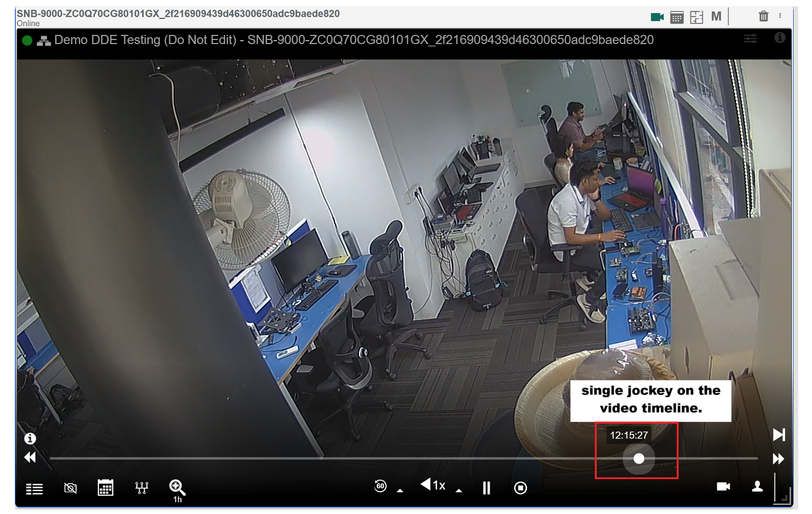Jump to live with skip-to-end button

tap(779, 434)
